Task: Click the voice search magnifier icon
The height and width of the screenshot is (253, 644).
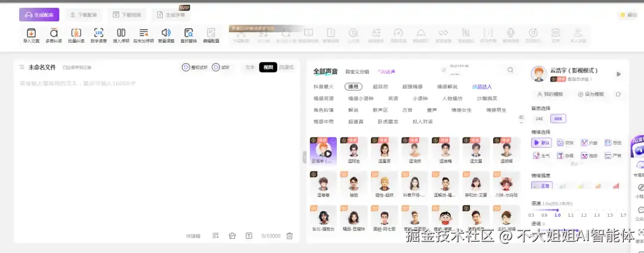Action: pos(510,70)
